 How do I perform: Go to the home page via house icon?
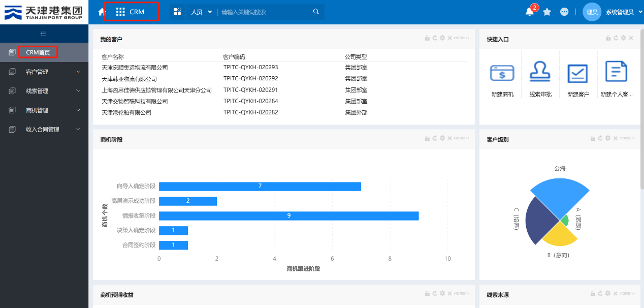click(x=101, y=12)
